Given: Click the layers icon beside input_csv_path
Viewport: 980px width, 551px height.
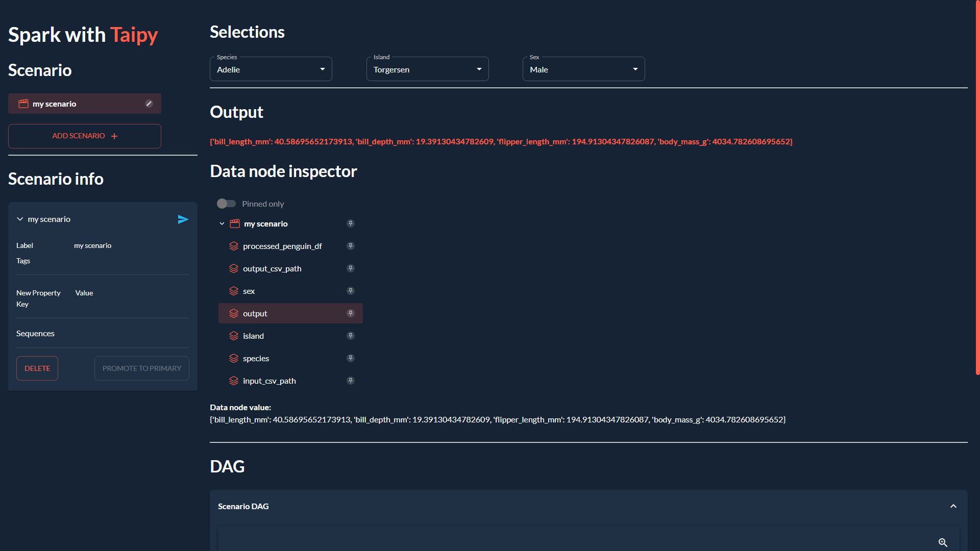Looking at the screenshot, I should point(234,381).
